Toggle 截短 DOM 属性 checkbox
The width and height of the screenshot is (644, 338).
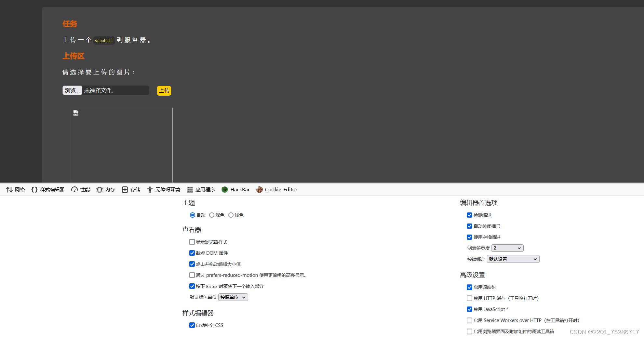click(x=192, y=253)
